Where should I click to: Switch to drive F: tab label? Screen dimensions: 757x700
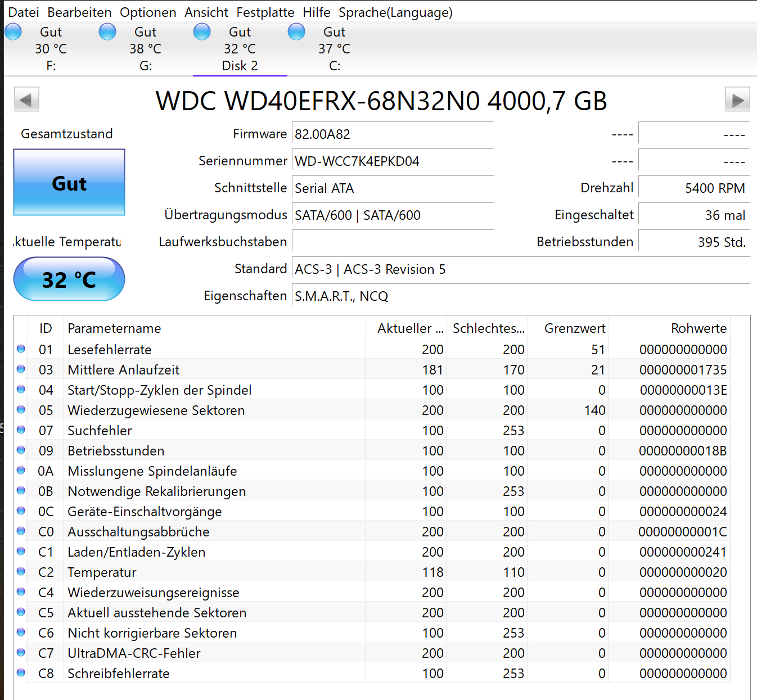pos(51,66)
